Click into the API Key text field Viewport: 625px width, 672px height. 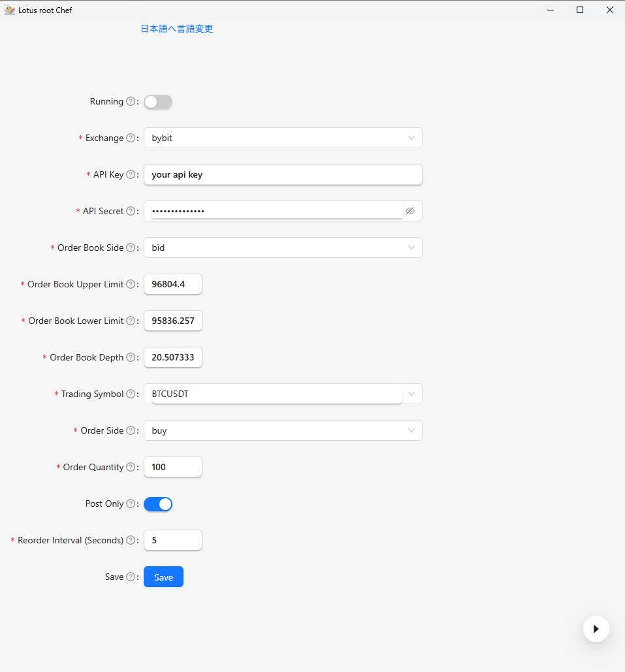(282, 174)
